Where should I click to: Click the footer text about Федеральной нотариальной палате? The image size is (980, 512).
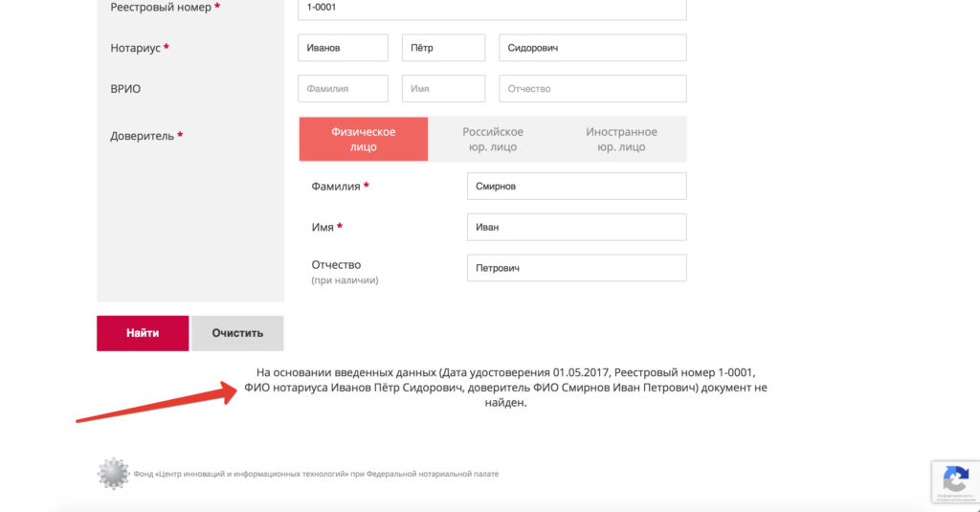[x=316, y=474]
